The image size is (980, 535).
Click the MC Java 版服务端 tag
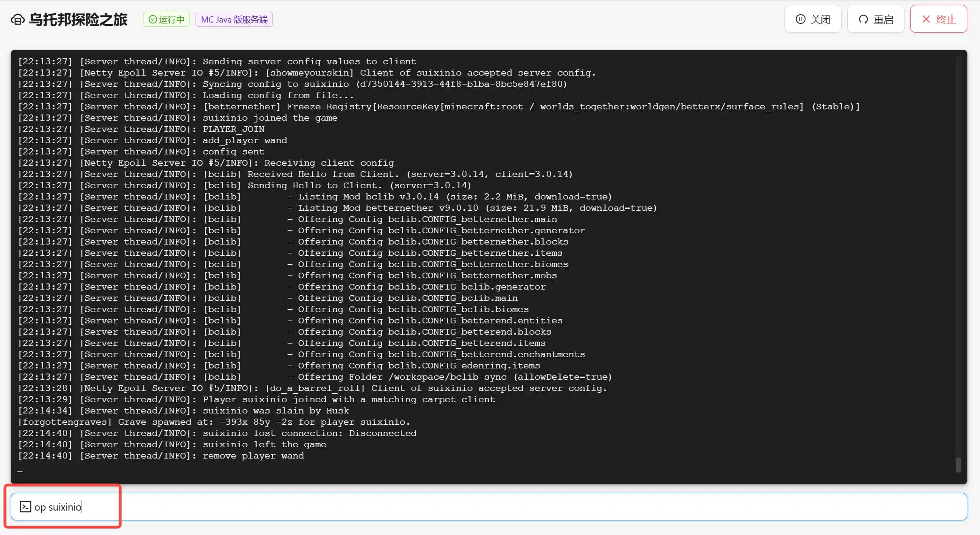pyautogui.click(x=234, y=20)
